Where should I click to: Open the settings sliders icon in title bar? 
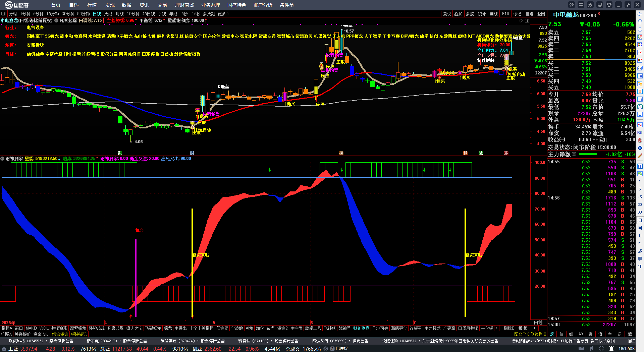(x=581, y=5)
